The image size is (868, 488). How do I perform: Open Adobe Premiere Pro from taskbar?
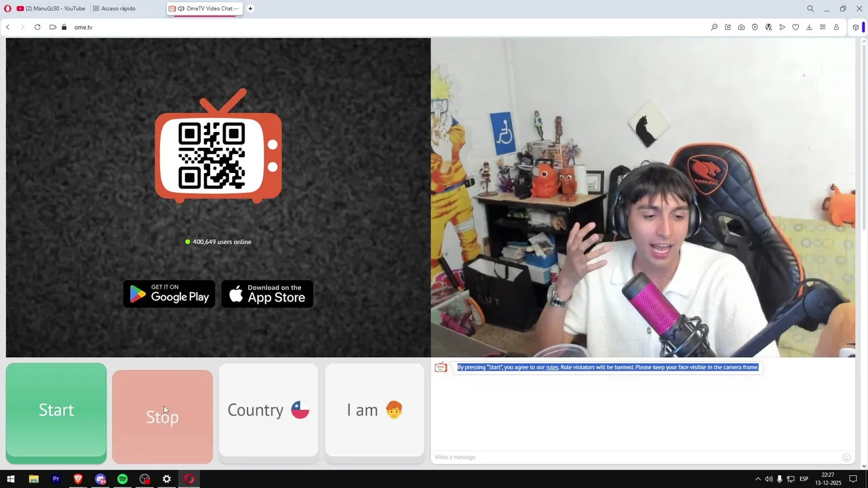[x=56, y=479]
